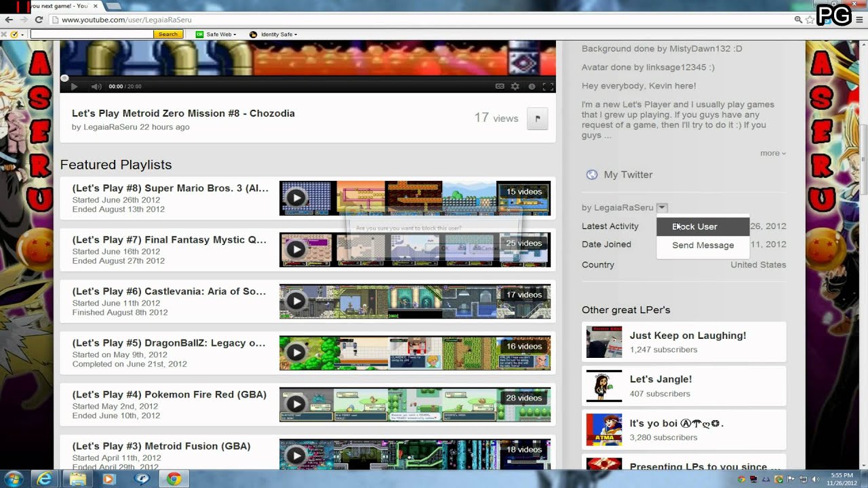This screenshot has width=868, height=488.
Task: Open video settings gear icon
Action: [x=515, y=86]
